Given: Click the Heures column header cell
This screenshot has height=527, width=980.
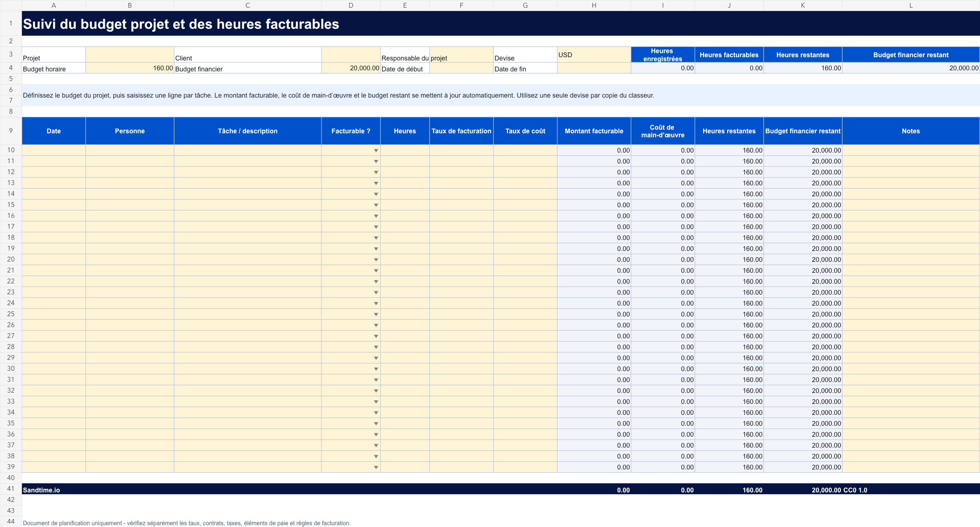Looking at the screenshot, I should (x=405, y=131).
